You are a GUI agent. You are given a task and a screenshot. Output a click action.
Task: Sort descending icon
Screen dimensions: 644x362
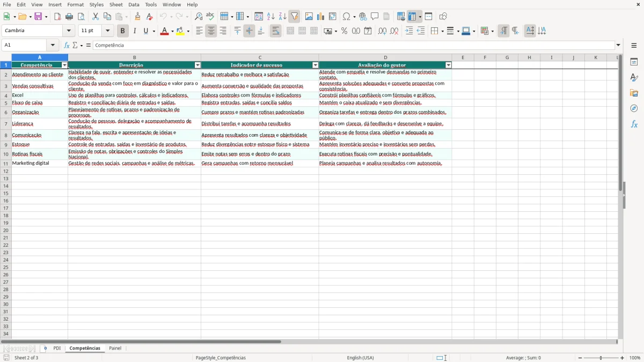point(282,17)
